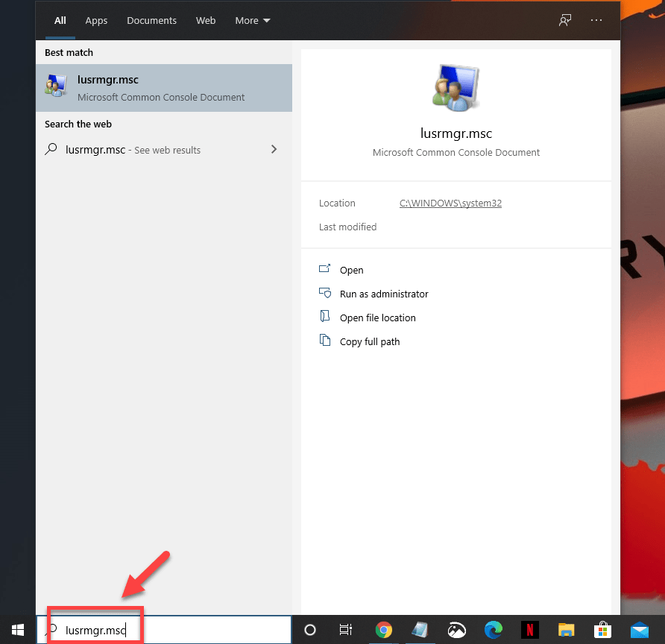Open the three-dot options menu

(x=596, y=20)
